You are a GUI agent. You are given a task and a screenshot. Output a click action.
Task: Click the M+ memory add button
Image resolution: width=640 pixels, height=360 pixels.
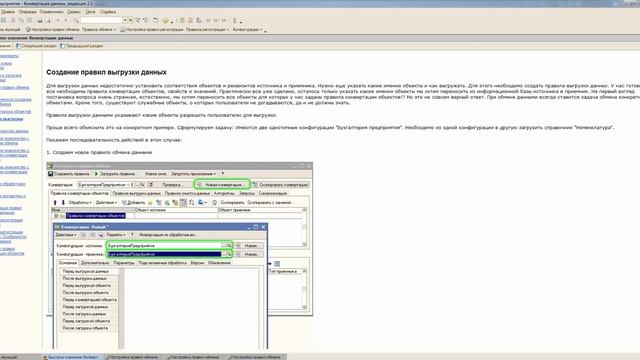tap(216, 20)
